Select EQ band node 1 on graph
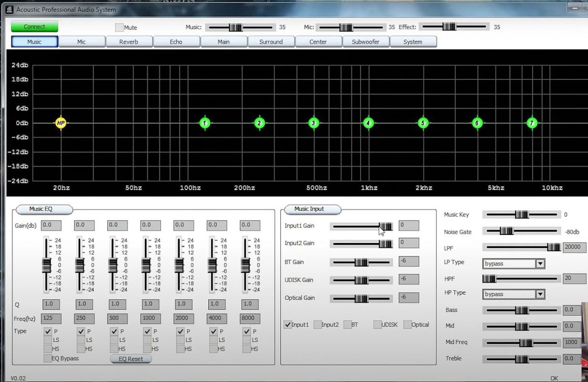 (x=205, y=123)
